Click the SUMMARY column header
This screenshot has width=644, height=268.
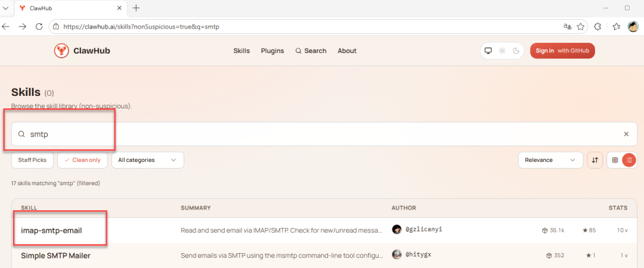(x=196, y=208)
